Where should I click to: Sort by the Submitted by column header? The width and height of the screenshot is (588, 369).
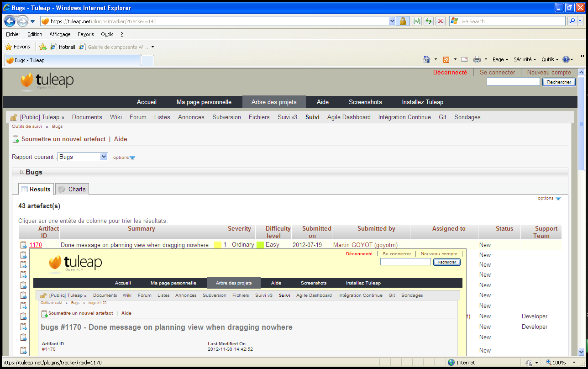pyautogui.click(x=376, y=229)
